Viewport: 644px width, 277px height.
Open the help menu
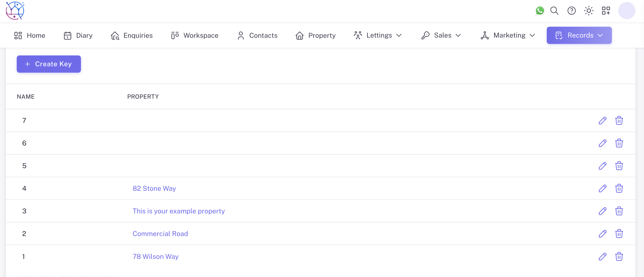pyautogui.click(x=571, y=11)
